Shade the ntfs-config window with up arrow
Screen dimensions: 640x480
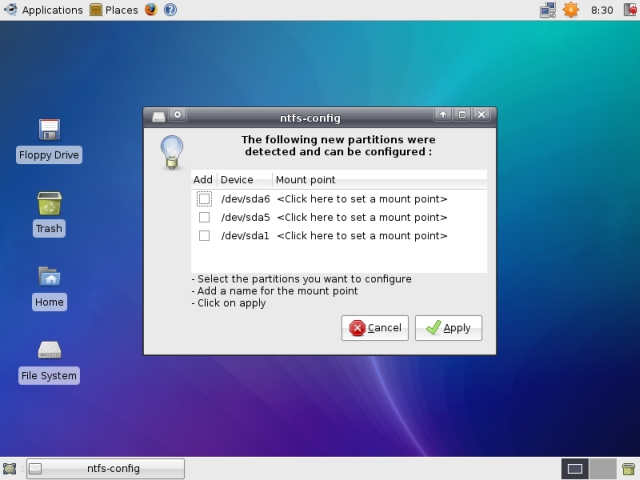(x=443, y=115)
